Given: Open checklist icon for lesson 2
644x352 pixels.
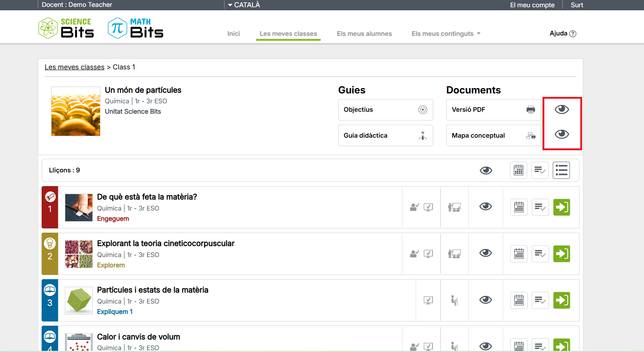Looking at the screenshot, I should click(540, 254).
